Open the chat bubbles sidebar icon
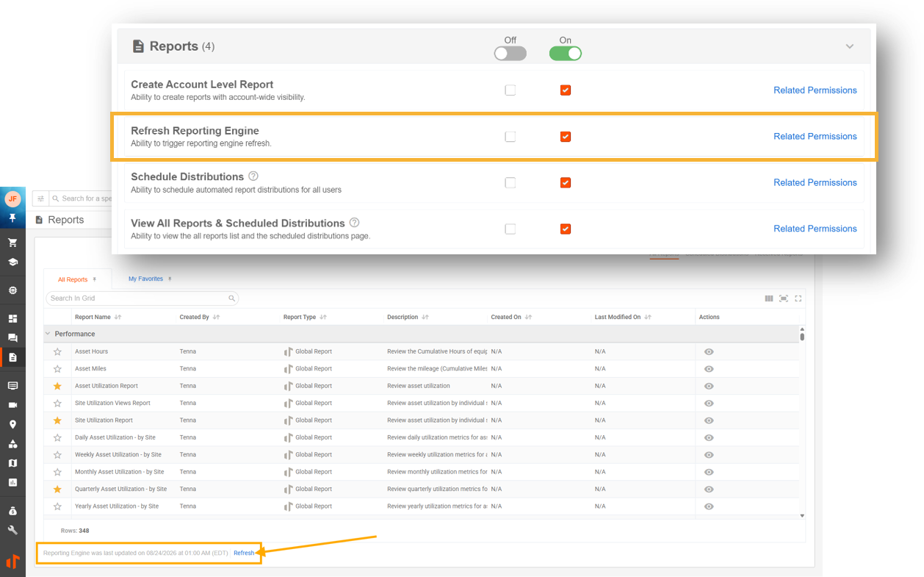 click(x=12, y=338)
